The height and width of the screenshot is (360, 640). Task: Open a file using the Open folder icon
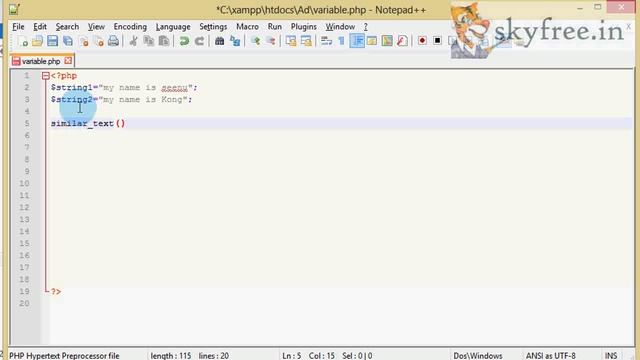[x=37, y=41]
